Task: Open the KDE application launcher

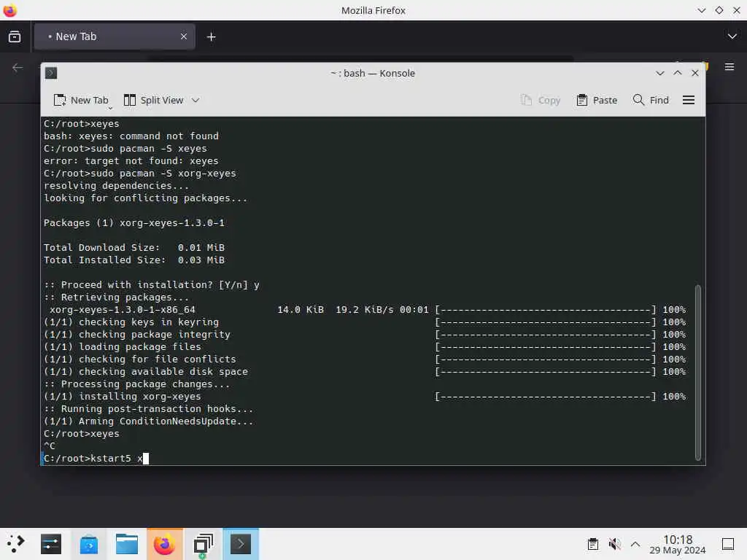Action: click(16, 544)
